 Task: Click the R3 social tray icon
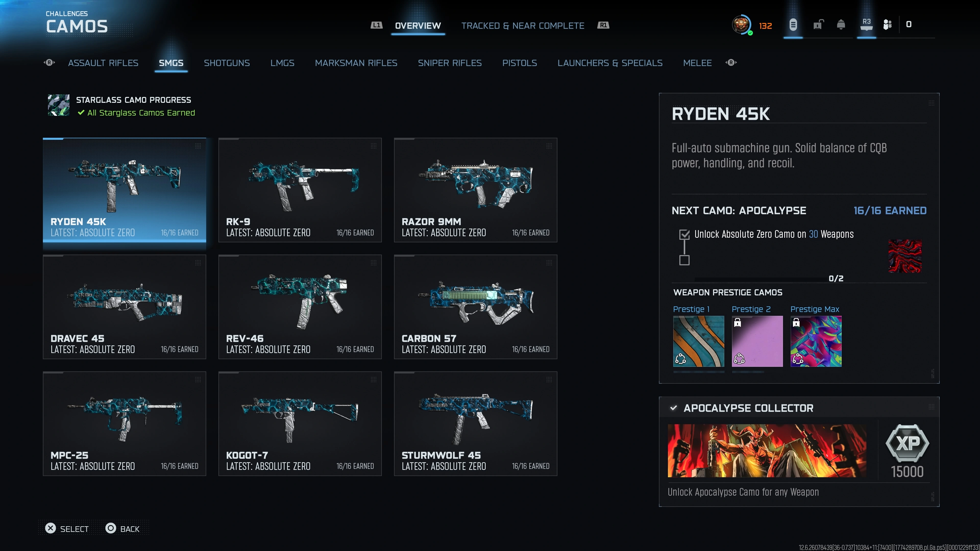866,25
